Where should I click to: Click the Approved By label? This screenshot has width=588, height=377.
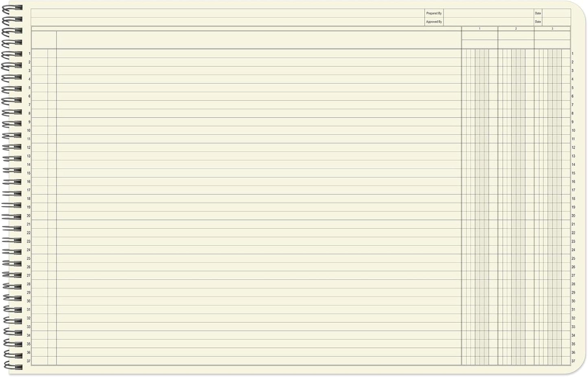tap(434, 22)
